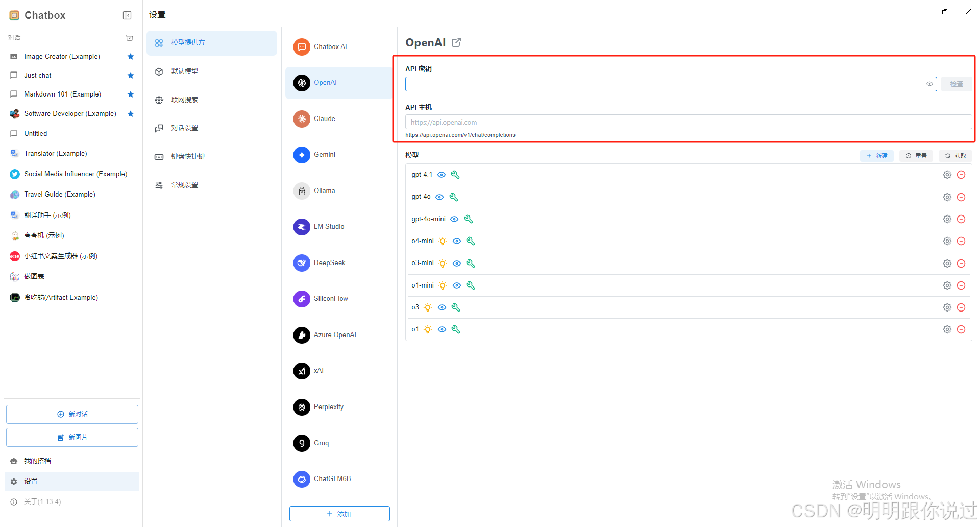Click the vision eye icon for gpt-4.1
This screenshot has width=980, height=527.
[x=442, y=175]
